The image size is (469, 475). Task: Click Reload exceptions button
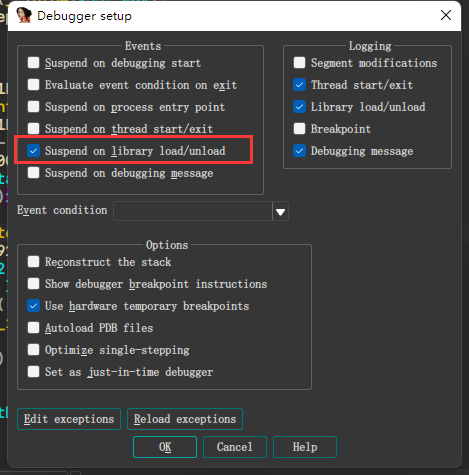185,419
